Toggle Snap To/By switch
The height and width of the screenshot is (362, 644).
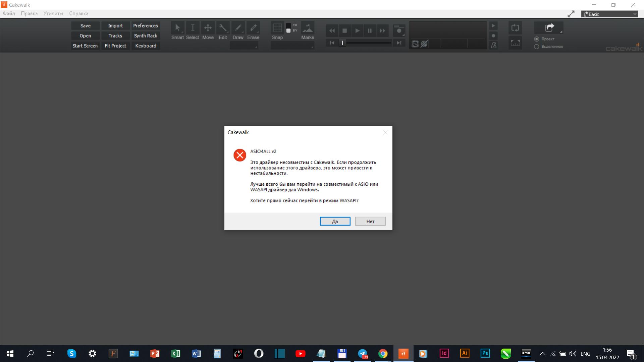click(288, 28)
